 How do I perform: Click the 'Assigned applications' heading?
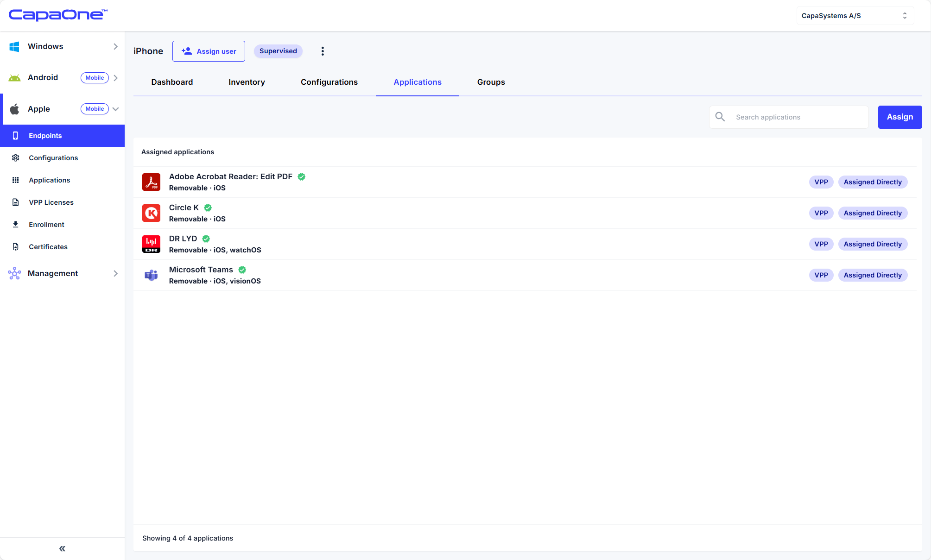[x=177, y=152]
